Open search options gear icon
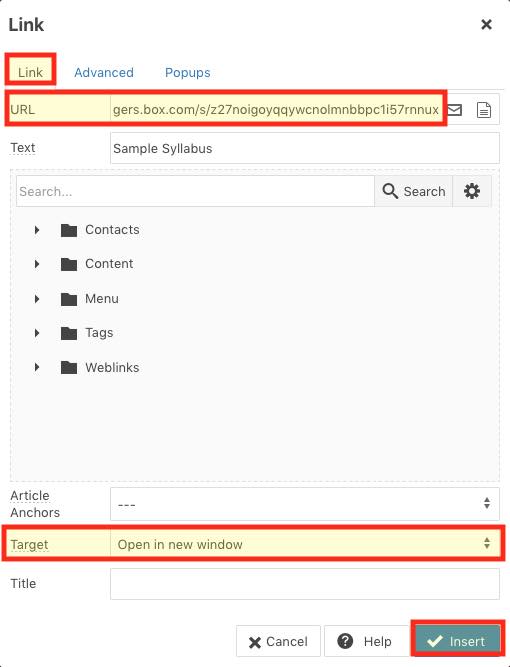The image size is (510, 667). pyautogui.click(x=472, y=191)
